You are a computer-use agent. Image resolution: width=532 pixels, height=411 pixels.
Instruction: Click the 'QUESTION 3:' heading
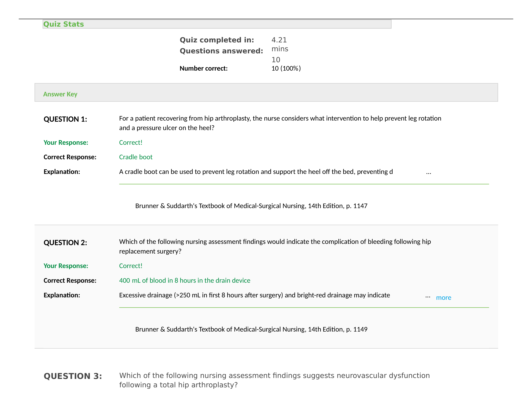[73, 376]
